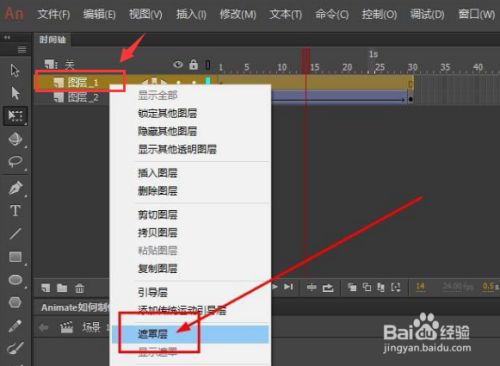Select the Pen tool
The image size is (500, 366).
[x=15, y=188]
